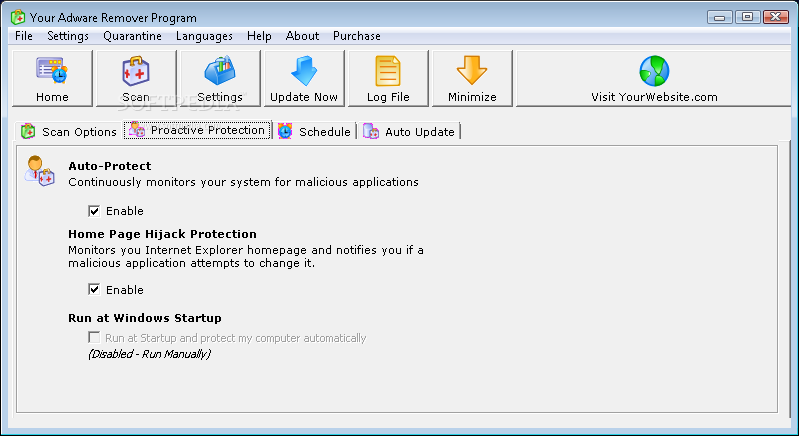Open the Settings menu in menu bar

tap(68, 36)
